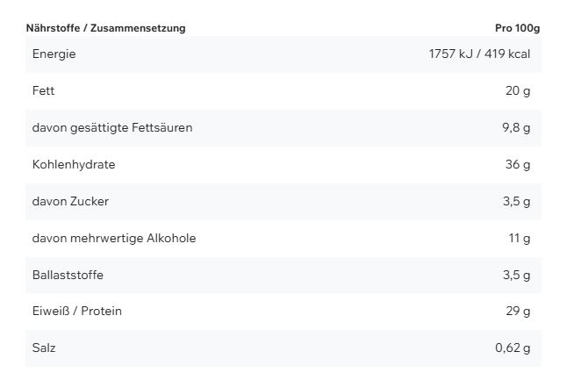Select the 9,8 g saturated fat value
This screenshot has width=588, height=380.
pyautogui.click(x=516, y=127)
